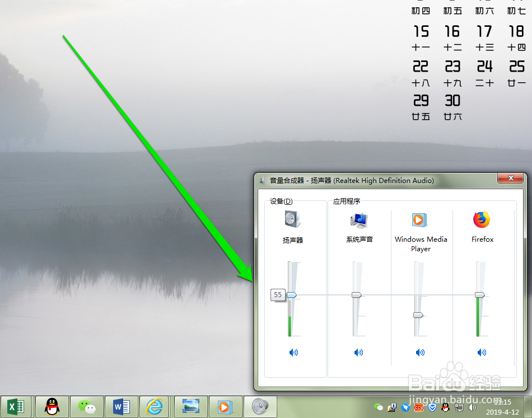The width and height of the screenshot is (532, 418).
Task: Mute Windows Media Player audio
Action: (x=420, y=353)
